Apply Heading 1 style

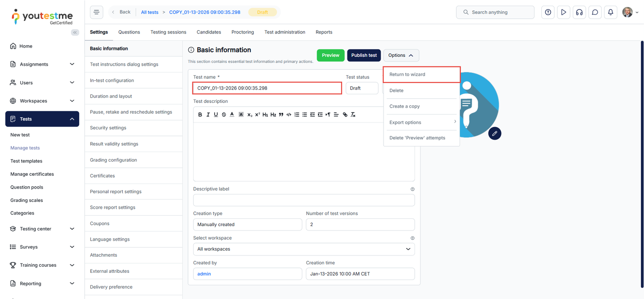(265, 115)
